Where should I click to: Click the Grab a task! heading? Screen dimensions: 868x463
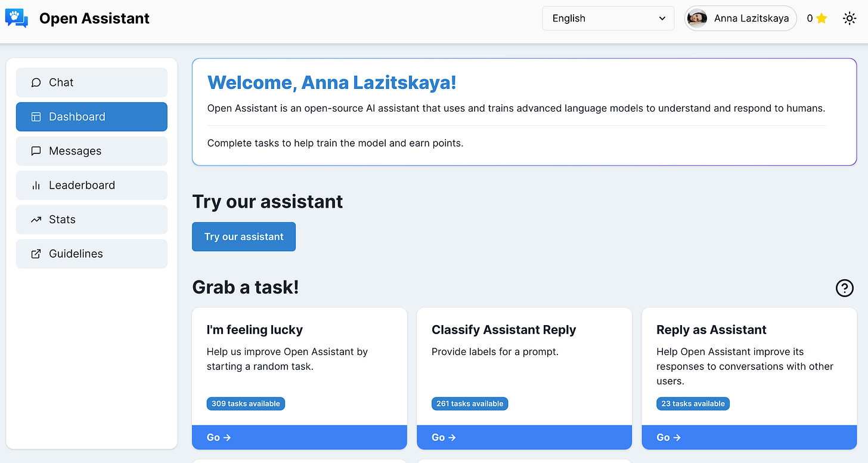tap(245, 288)
